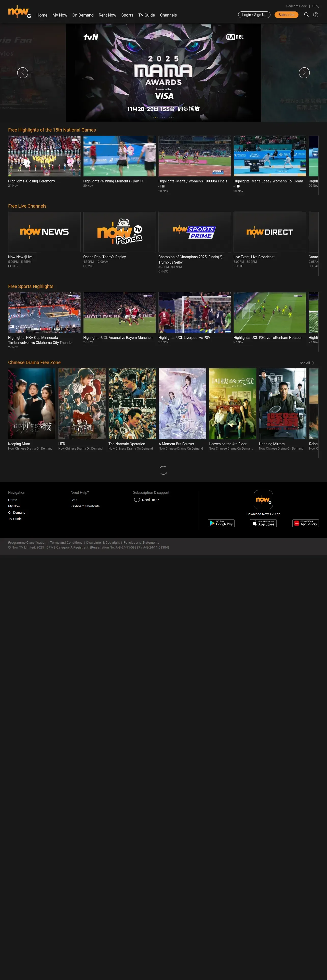Open the help question mark icon
The width and height of the screenshot is (327, 980).
tap(316, 15)
